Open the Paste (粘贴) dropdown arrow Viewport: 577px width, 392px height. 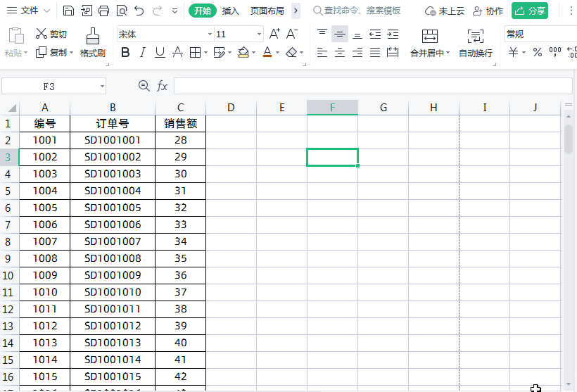click(x=26, y=53)
